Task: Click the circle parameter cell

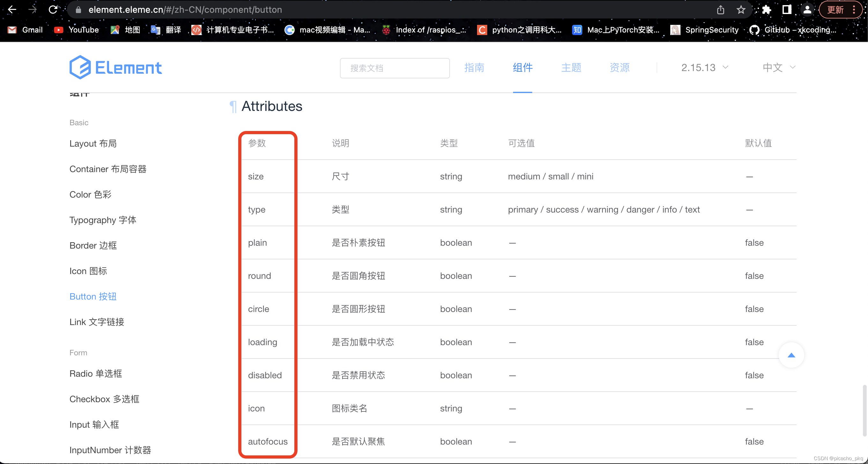Action: pos(258,309)
